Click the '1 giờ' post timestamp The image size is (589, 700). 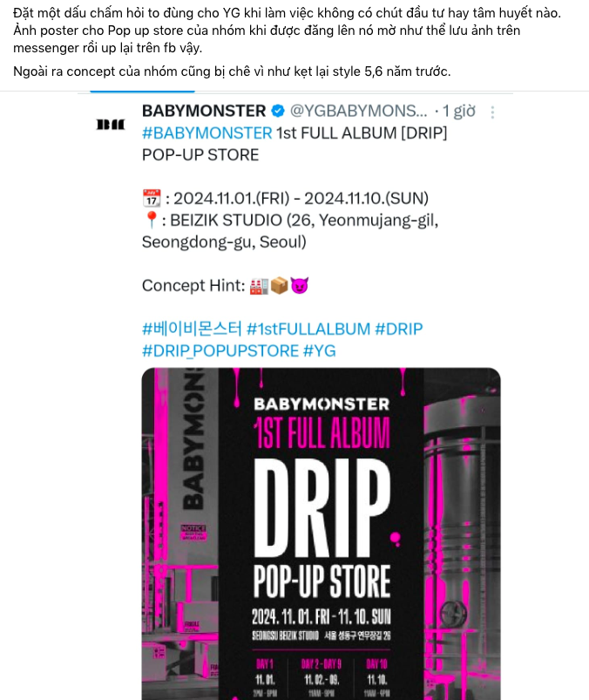(458, 112)
